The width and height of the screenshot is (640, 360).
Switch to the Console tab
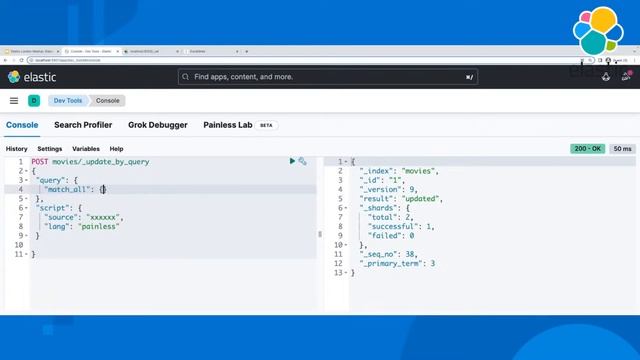click(22, 125)
